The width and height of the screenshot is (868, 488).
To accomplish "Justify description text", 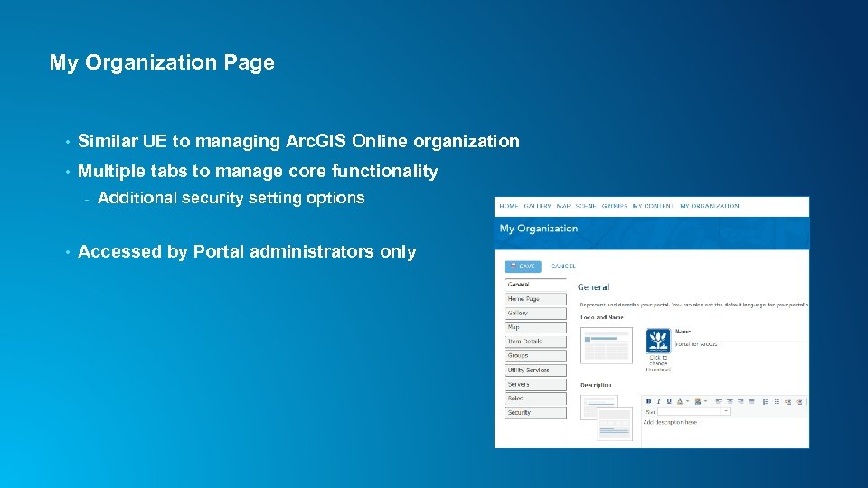I will click(751, 401).
